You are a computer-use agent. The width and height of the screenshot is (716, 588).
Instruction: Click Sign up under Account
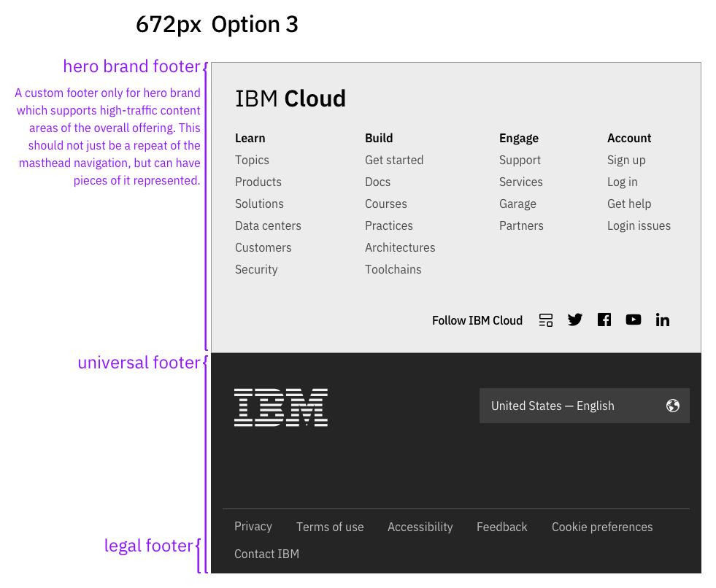pyautogui.click(x=626, y=160)
